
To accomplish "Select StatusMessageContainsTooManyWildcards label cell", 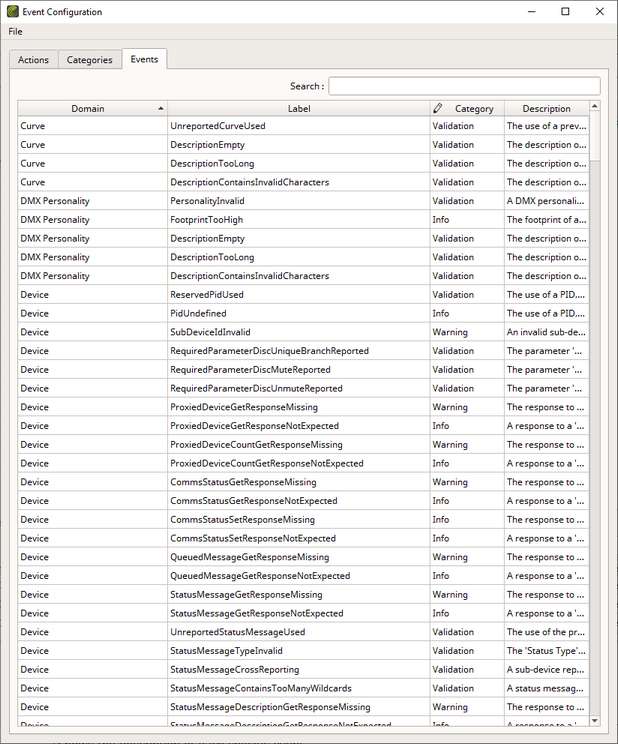I will coord(299,688).
